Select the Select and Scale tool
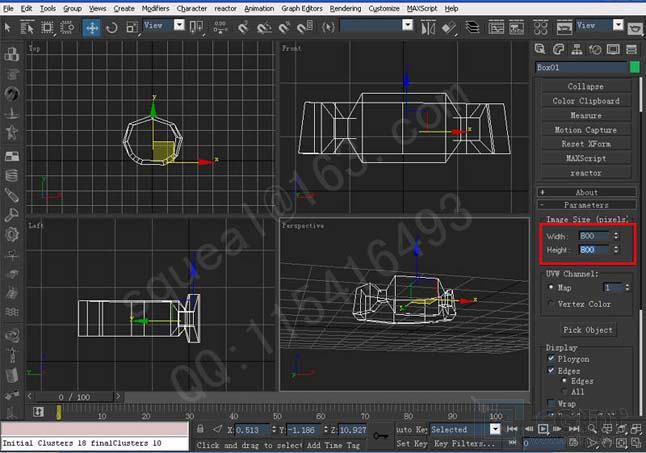Screen dimensions: 646x453 [x=132, y=28]
